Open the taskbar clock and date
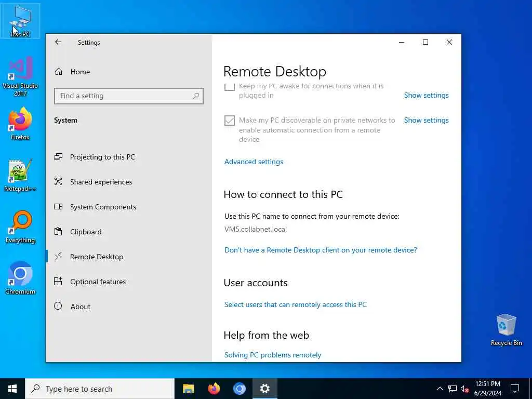 (487, 389)
